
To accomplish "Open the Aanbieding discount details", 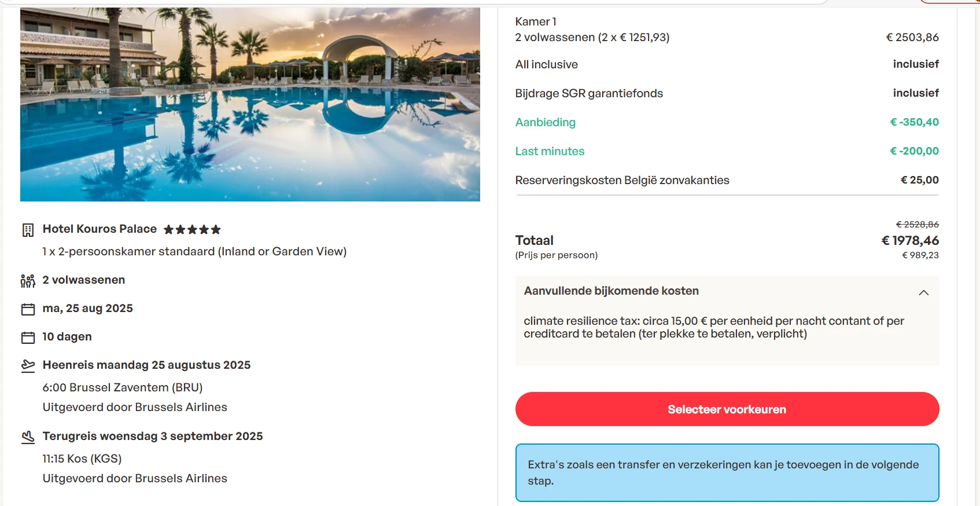I will [x=545, y=123].
